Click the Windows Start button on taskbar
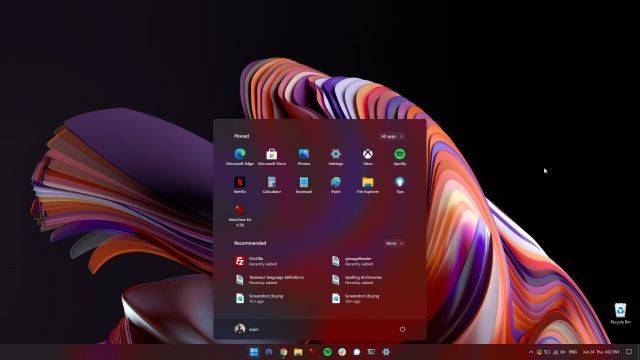 254,352
